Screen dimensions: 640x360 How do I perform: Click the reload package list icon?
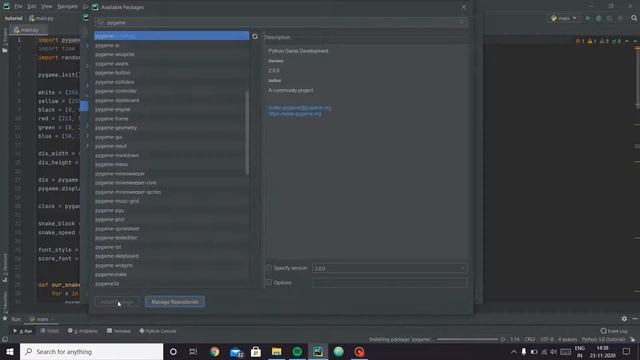coord(255,36)
